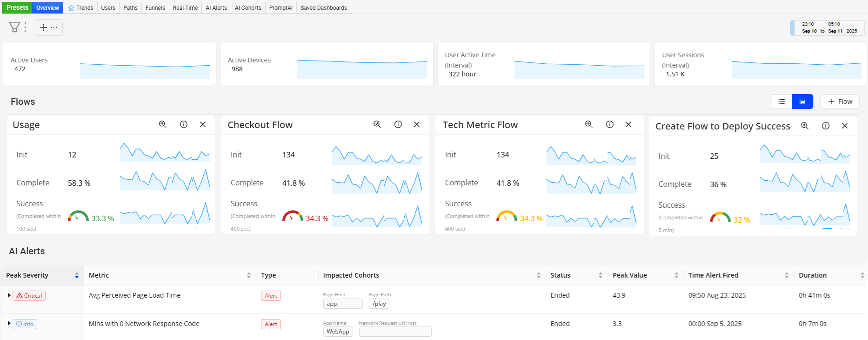
Task: Remove the Checkout Flow card
Action: tap(417, 124)
